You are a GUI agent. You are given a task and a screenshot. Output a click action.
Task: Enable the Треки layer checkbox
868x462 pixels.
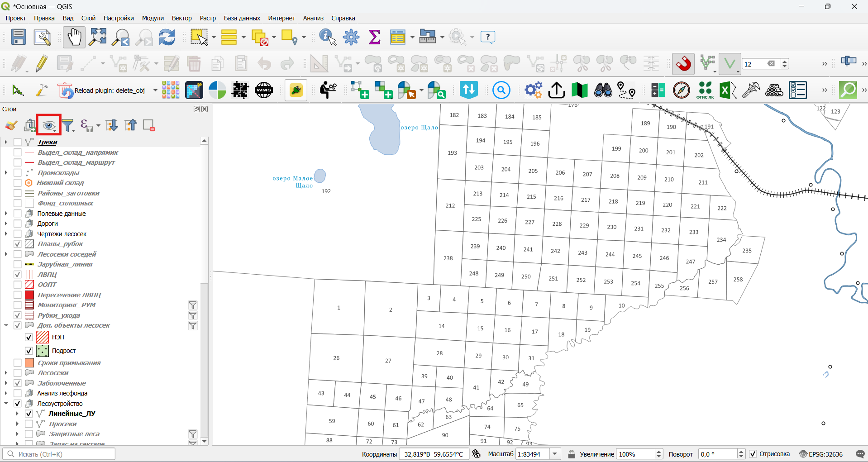[18, 142]
